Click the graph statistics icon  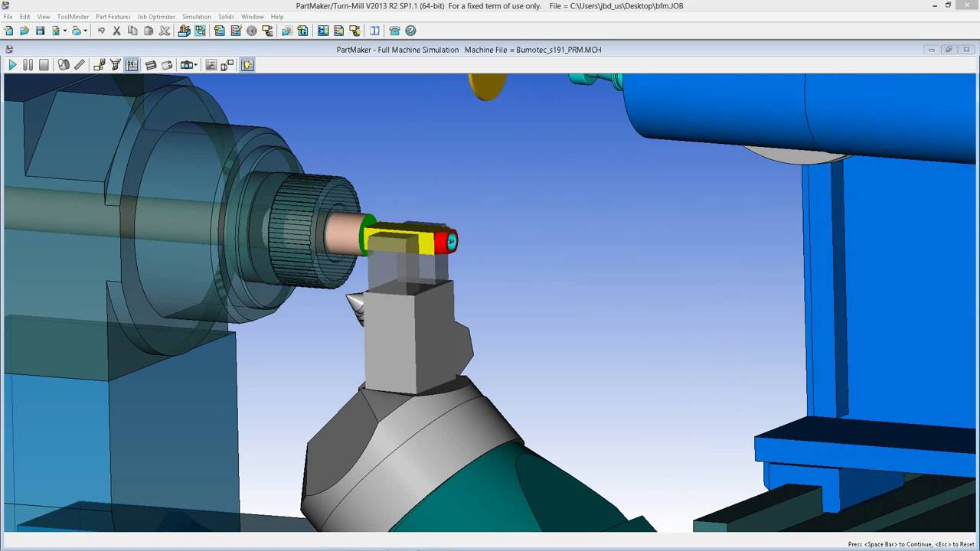211,65
